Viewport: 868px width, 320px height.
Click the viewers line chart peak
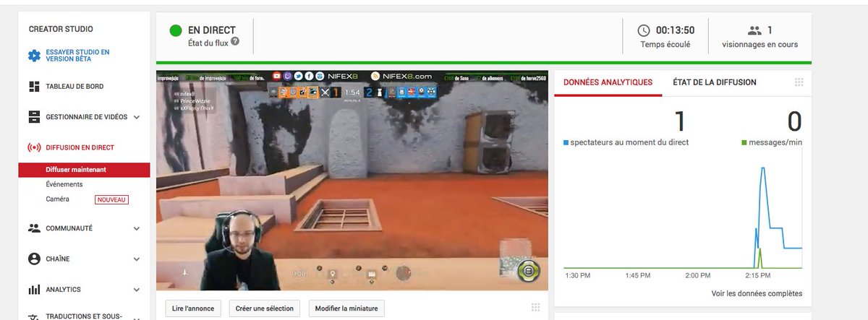click(x=763, y=168)
